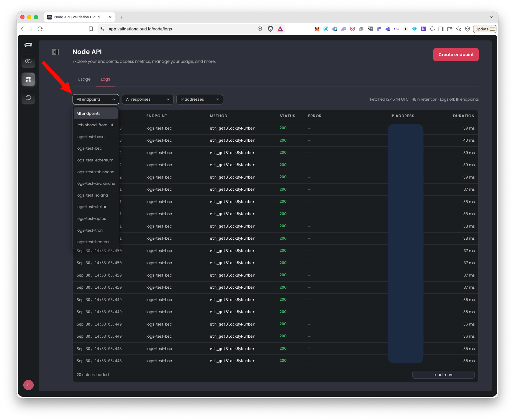Click the 40 ms duration value
This screenshot has height=420, width=515.
(x=469, y=140)
